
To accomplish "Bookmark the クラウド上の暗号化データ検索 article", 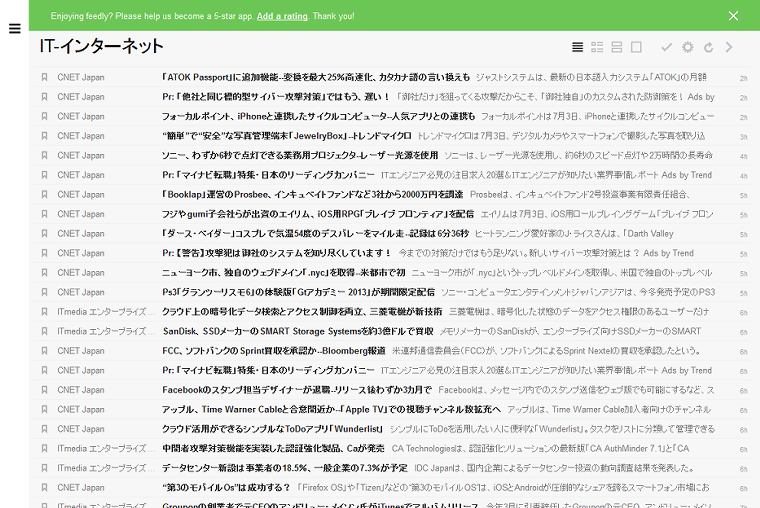I will click(44, 312).
